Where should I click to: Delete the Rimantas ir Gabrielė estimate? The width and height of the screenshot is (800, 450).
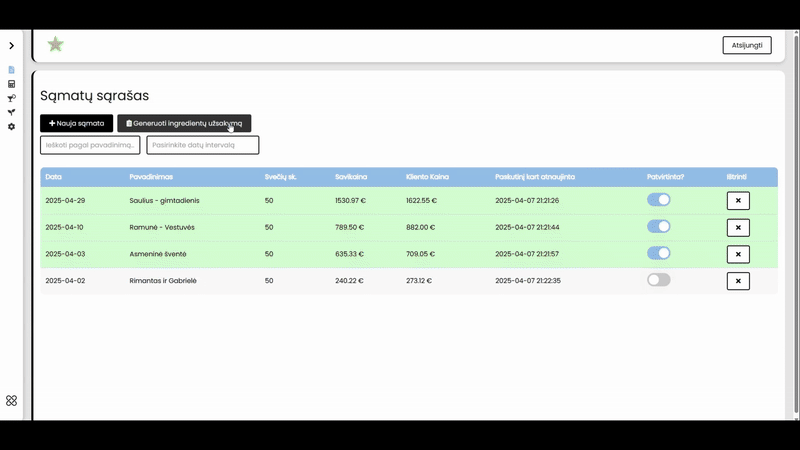click(x=738, y=281)
